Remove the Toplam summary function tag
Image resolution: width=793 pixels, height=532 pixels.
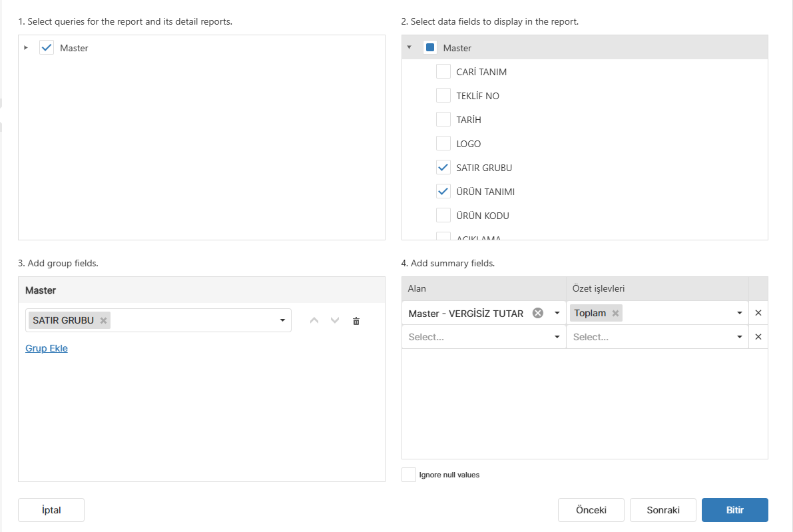click(615, 313)
